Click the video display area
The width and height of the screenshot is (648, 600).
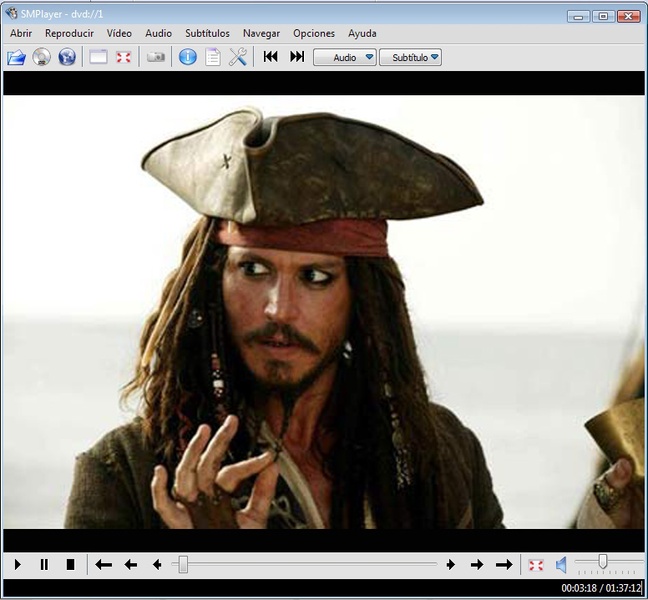coord(324,312)
